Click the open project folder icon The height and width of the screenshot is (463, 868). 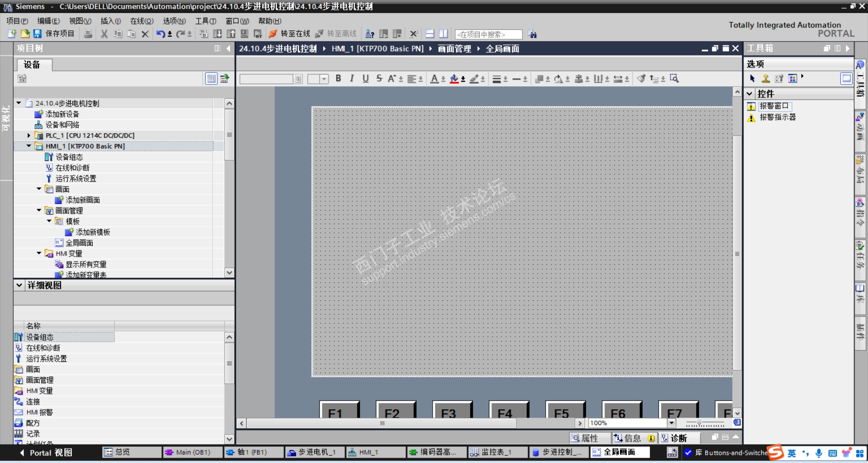[25, 34]
